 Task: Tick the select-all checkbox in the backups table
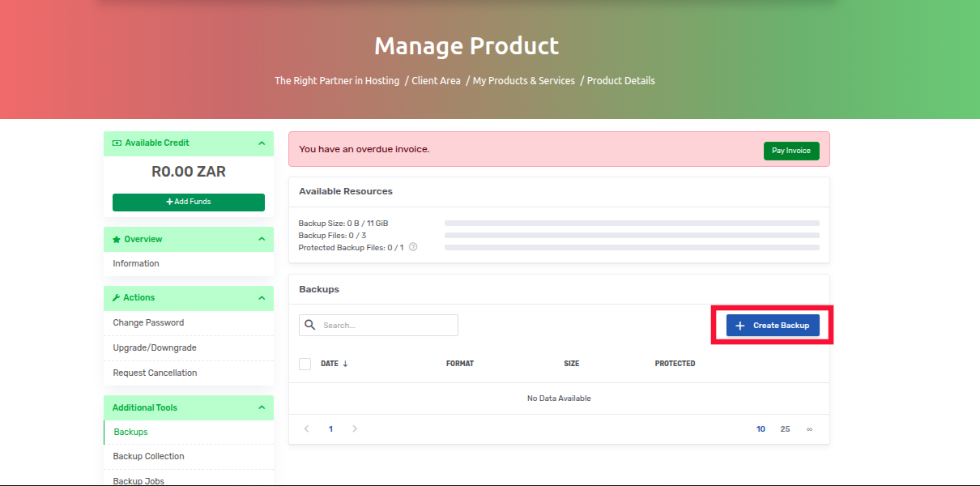point(305,364)
